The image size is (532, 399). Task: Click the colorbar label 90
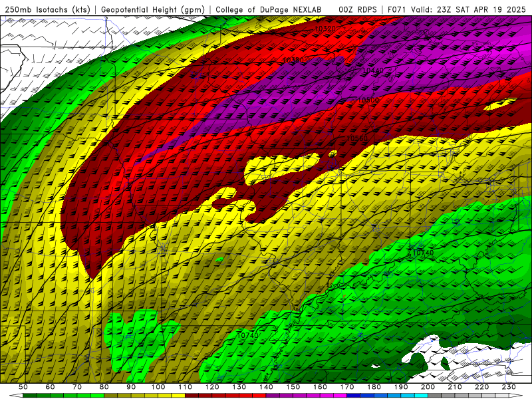coord(131,387)
